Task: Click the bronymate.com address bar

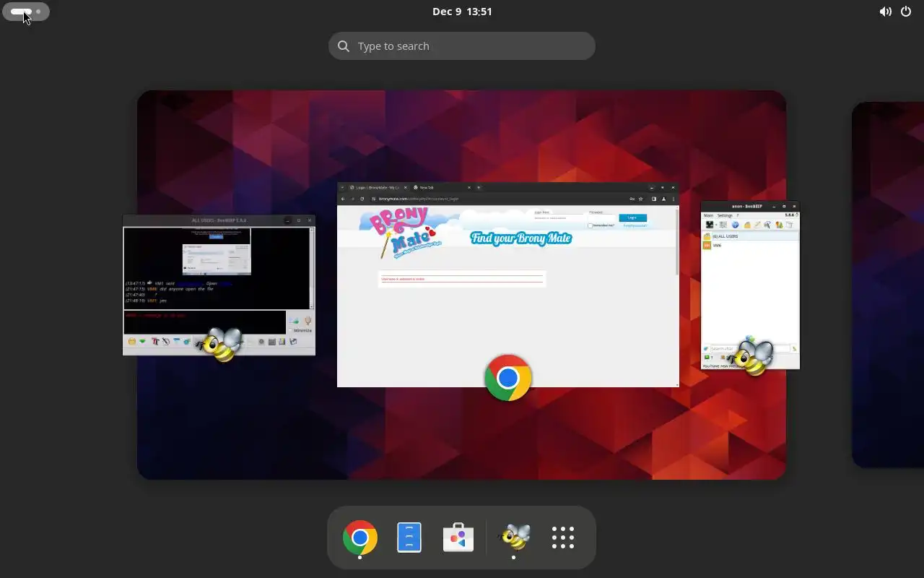Action: coord(498,199)
